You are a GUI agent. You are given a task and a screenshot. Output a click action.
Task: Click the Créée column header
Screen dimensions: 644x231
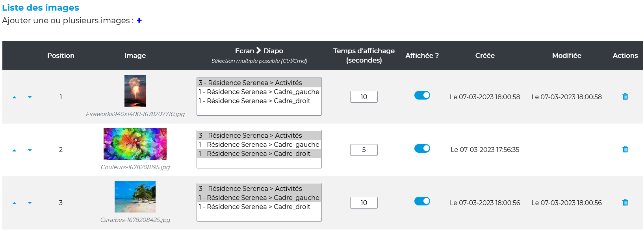(485, 55)
